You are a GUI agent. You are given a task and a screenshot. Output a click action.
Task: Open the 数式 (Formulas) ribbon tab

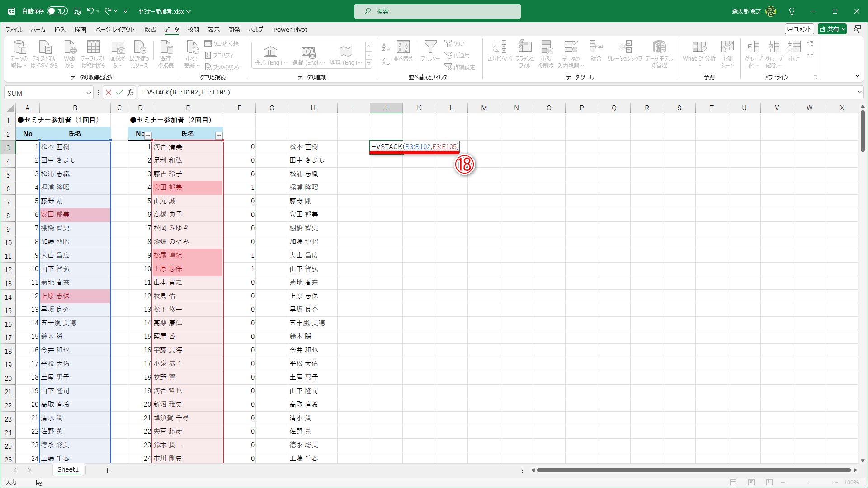pos(150,30)
